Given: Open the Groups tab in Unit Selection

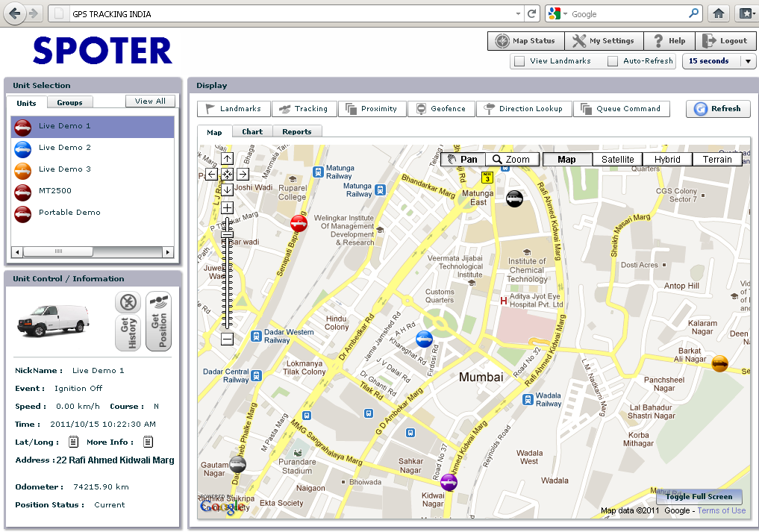Looking at the screenshot, I should [x=69, y=102].
